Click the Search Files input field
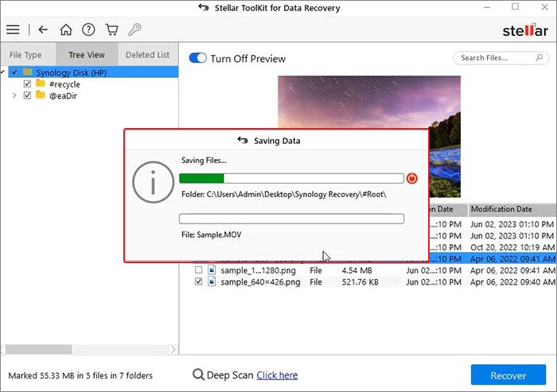The height and width of the screenshot is (392, 557). pyautogui.click(x=501, y=57)
